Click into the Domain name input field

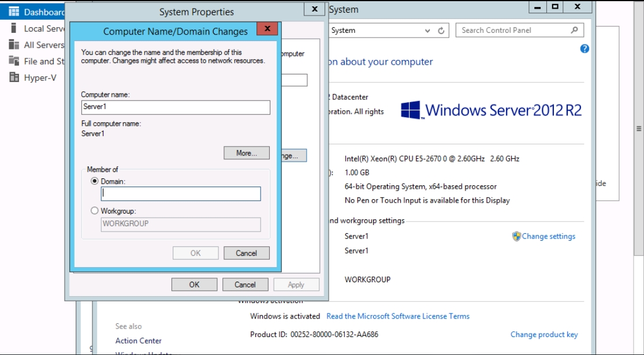click(x=180, y=194)
